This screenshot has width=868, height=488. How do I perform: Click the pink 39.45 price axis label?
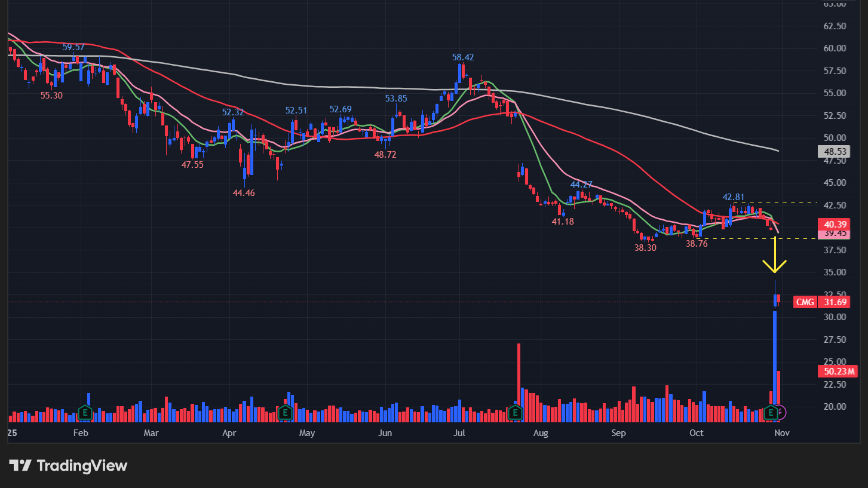coord(833,234)
